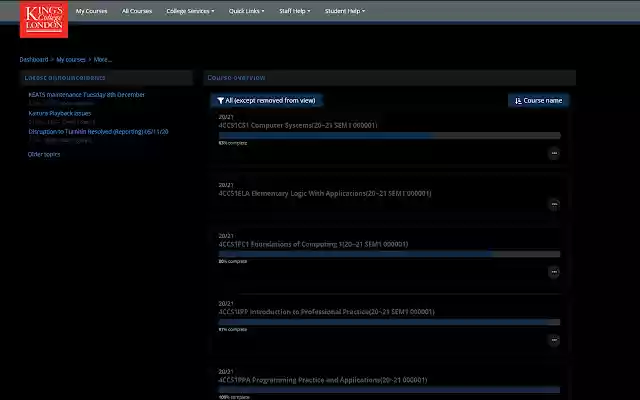640x400 pixels.
Task: Expand the Quick Links dropdown
Action: (247, 11)
